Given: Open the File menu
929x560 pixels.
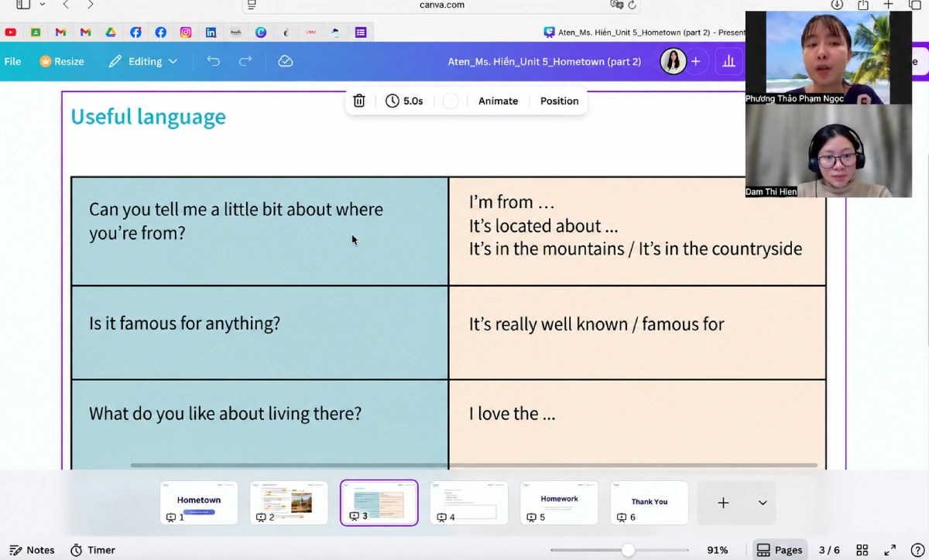Looking at the screenshot, I should coord(12,61).
